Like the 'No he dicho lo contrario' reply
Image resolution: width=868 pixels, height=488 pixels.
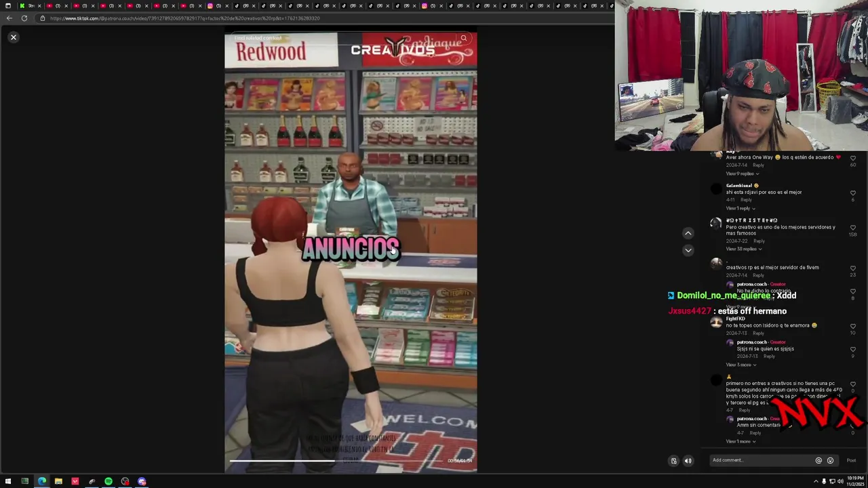853,291
